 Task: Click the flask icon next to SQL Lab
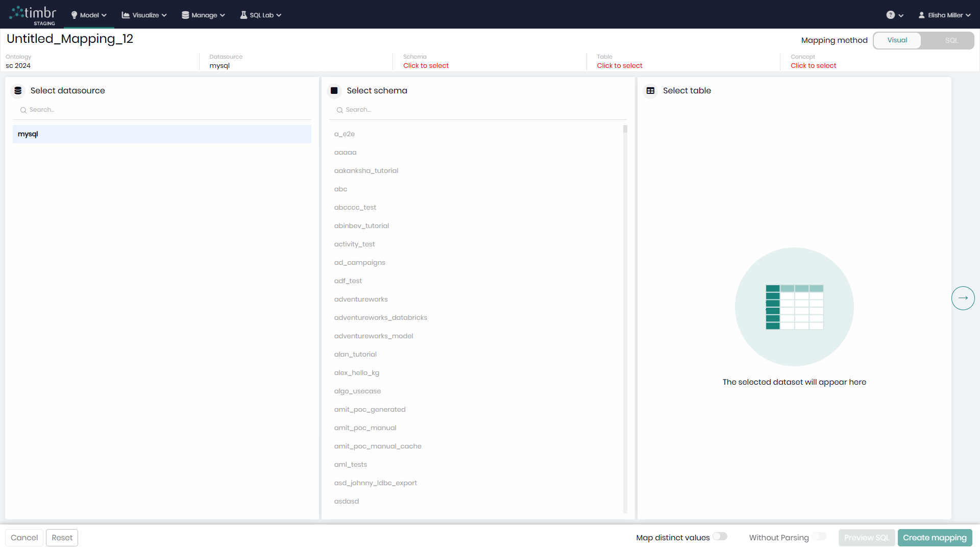[x=244, y=15]
